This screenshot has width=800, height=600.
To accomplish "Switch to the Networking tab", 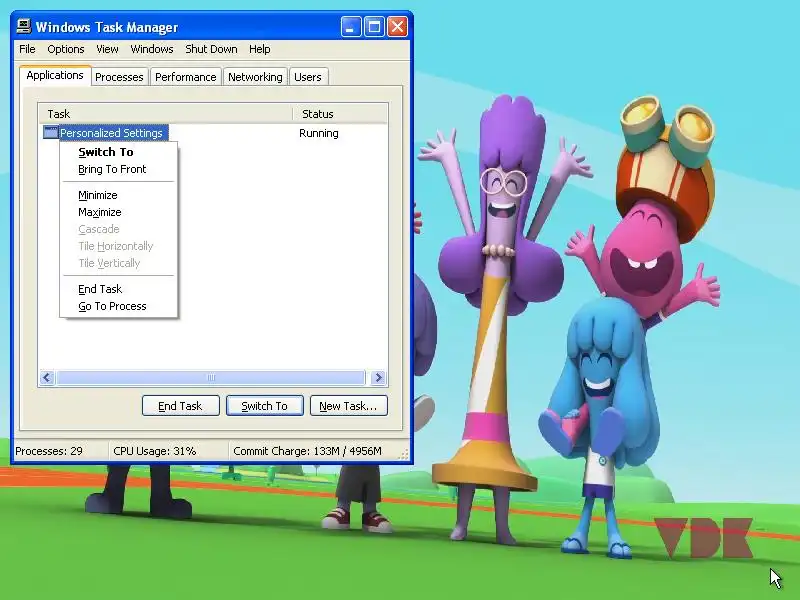I will (255, 77).
